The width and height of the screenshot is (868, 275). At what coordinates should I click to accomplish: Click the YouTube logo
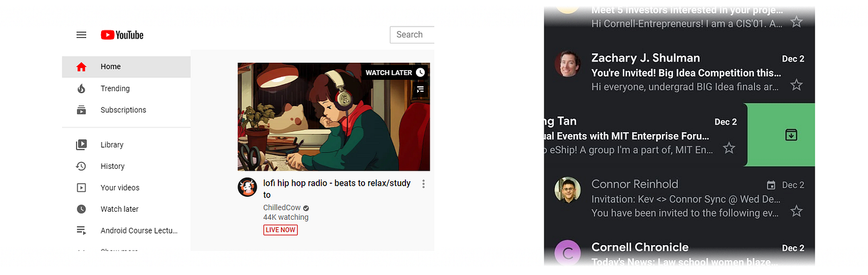122,35
